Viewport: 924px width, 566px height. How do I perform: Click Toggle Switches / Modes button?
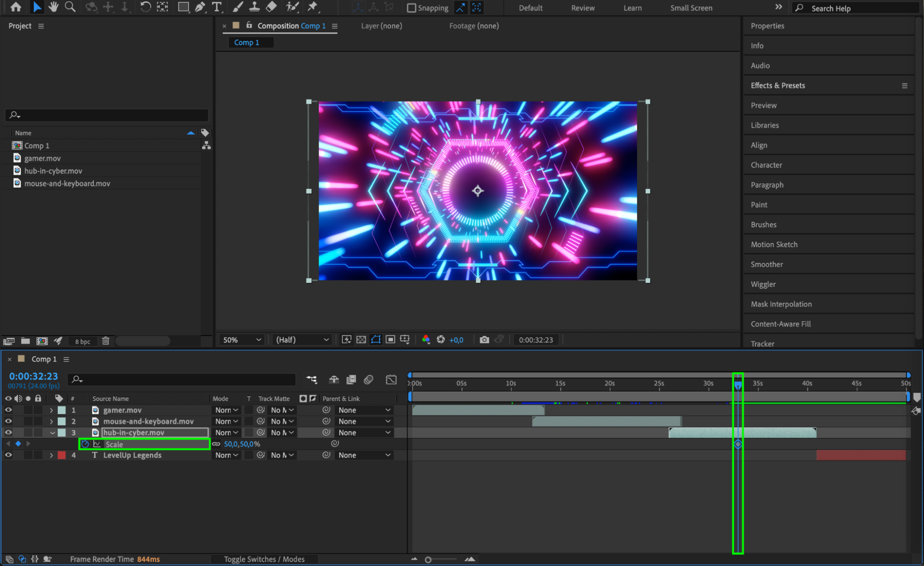(264, 559)
